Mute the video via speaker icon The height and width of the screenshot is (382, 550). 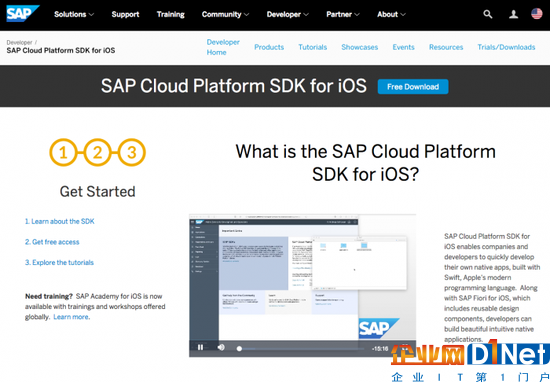click(x=221, y=347)
